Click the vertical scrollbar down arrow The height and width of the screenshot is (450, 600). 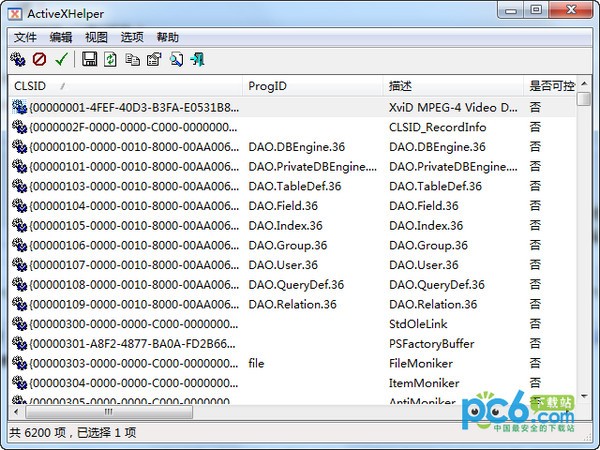point(584,396)
